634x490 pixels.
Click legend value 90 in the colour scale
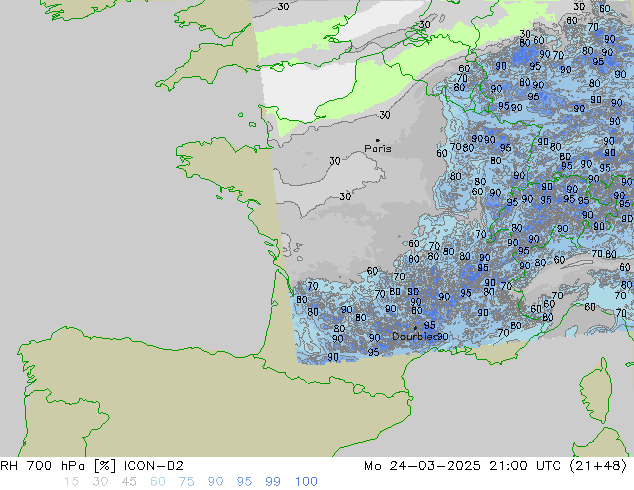pos(215,482)
